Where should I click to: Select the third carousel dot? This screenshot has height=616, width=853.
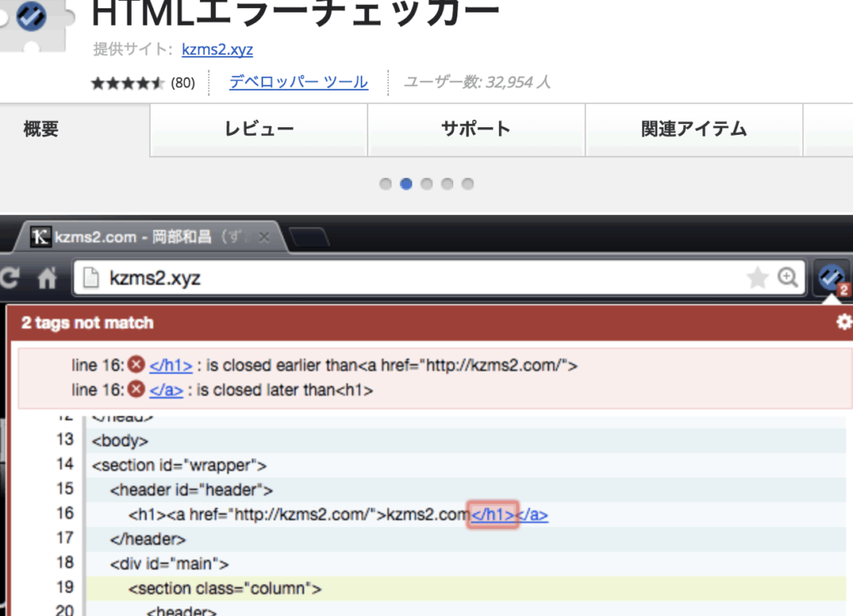point(426,184)
